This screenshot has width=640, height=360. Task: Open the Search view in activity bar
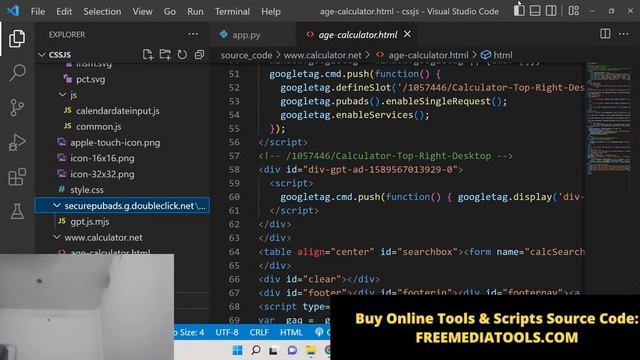pyautogui.click(x=17, y=73)
